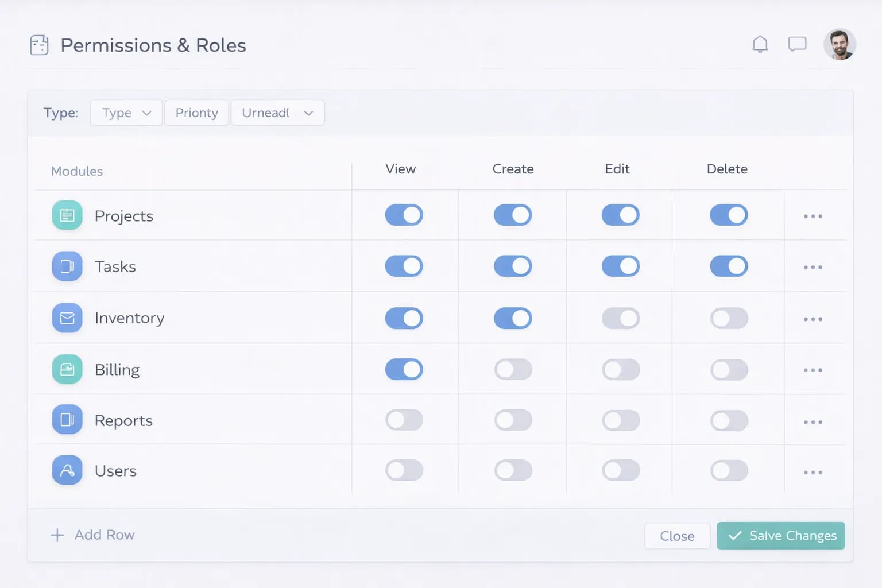Viewport: 882px width, 588px height.
Task: Open more options for Reports row
Action: (x=813, y=422)
